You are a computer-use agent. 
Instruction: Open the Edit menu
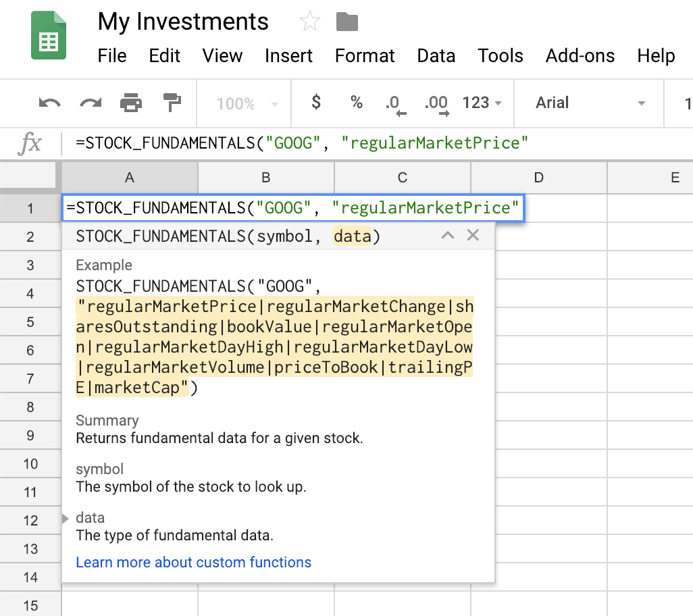(164, 56)
